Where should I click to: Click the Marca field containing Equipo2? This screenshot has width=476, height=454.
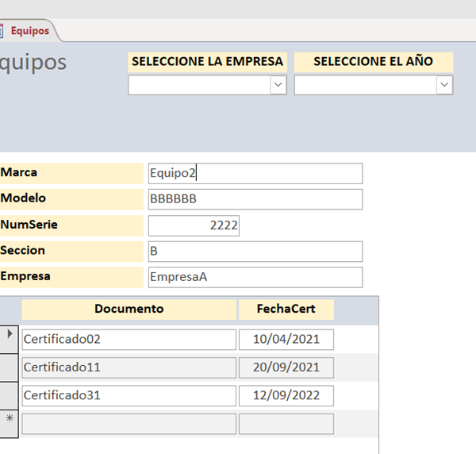(255, 173)
